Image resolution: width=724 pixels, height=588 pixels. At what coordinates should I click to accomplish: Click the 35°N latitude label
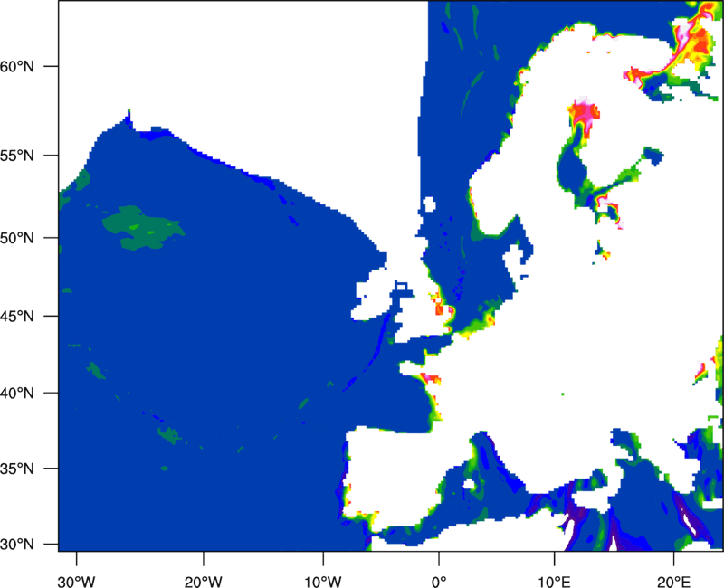click(x=17, y=469)
